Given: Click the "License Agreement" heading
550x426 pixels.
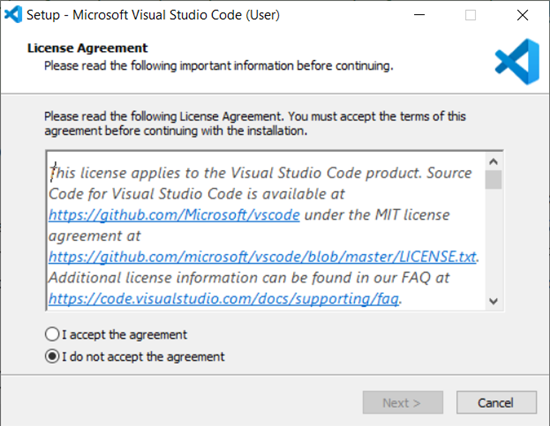Looking at the screenshot, I should coord(87,48).
